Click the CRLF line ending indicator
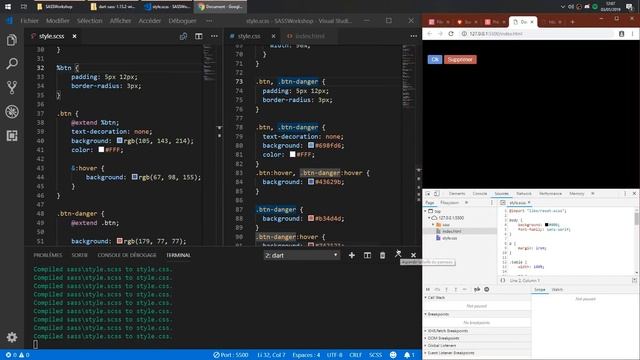The image size is (640, 360). coord(356,355)
